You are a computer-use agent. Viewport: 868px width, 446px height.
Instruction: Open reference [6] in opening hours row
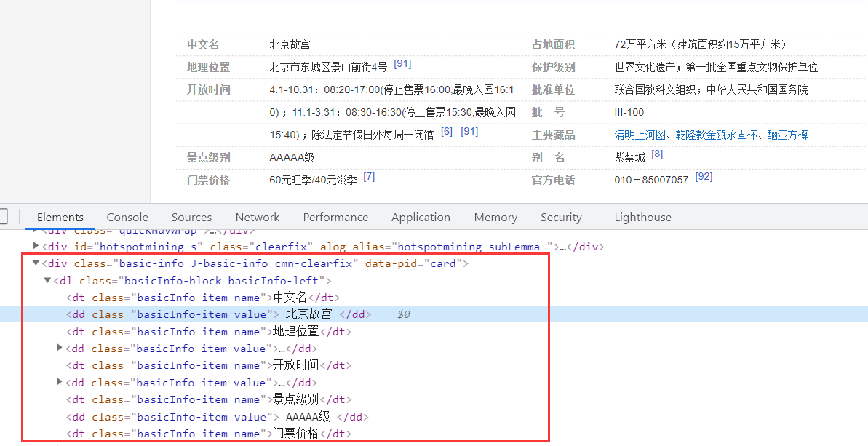(447, 132)
